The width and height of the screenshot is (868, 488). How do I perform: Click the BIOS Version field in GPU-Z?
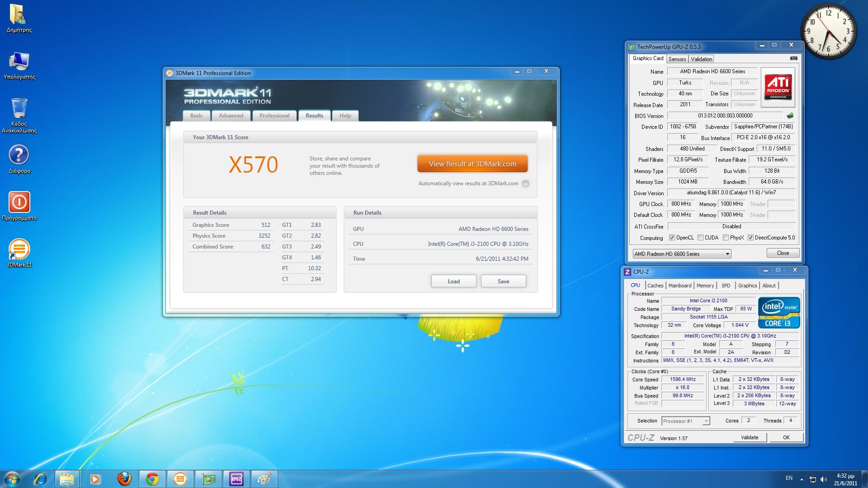[x=725, y=116]
